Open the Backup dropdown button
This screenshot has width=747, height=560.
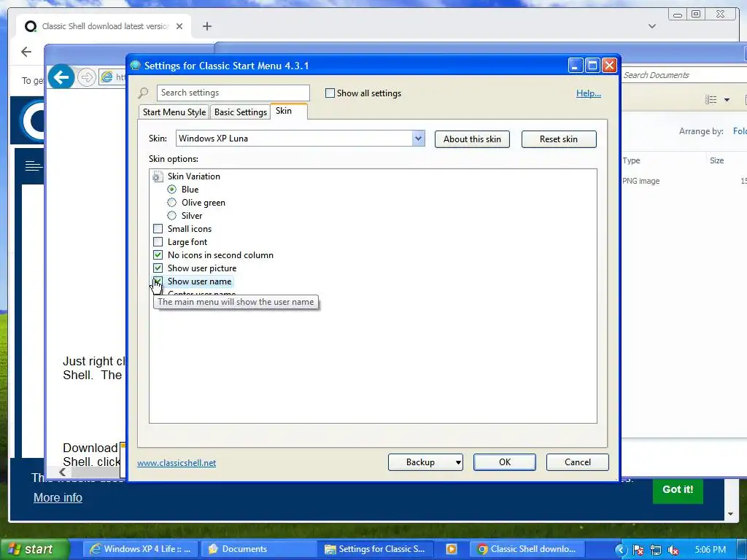tap(457, 462)
